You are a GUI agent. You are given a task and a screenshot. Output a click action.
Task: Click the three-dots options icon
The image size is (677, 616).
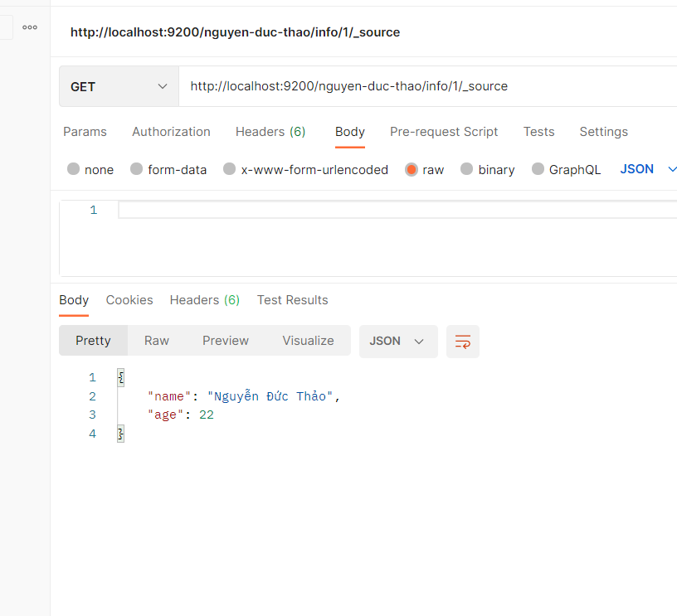[30, 27]
